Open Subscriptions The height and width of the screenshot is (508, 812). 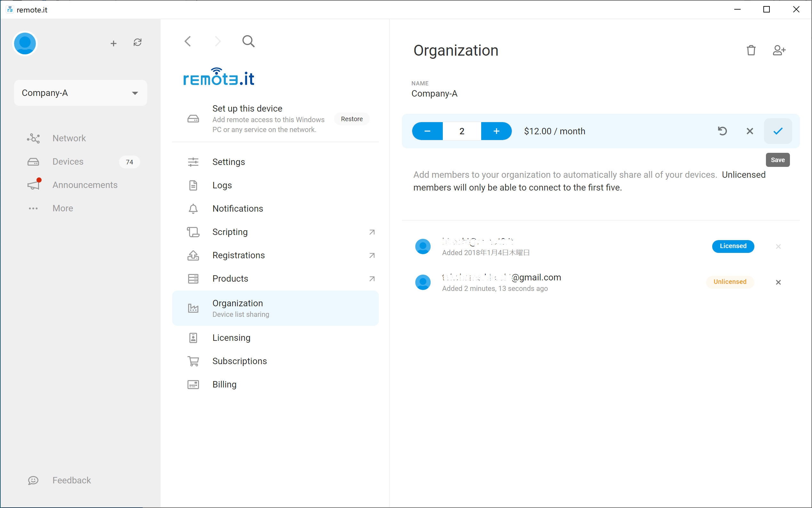pos(275,361)
